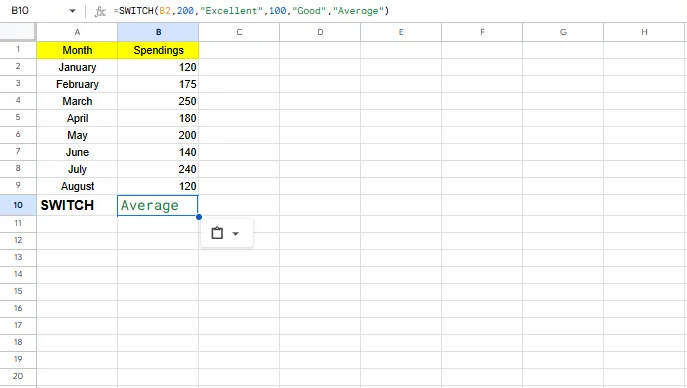Select the July cell
Screen dimensions: 687x388
77,169
